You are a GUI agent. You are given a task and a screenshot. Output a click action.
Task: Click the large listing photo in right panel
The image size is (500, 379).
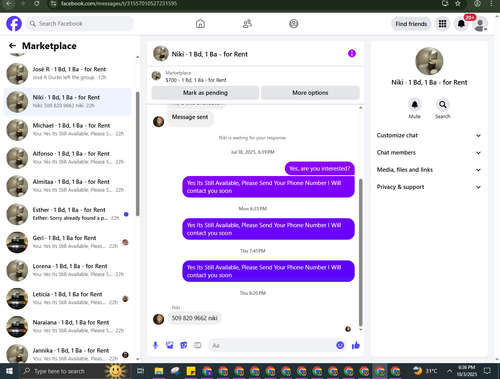click(x=429, y=61)
